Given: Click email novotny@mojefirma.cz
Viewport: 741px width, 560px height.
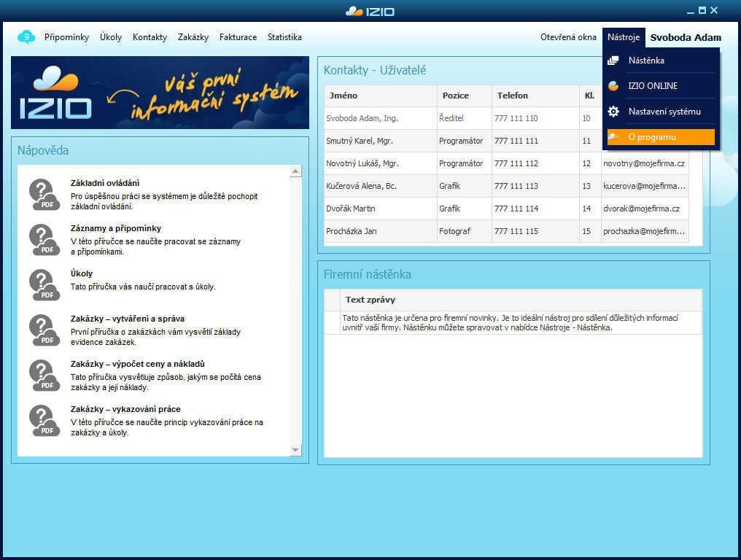Looking at the screenshot, I should [644, 163].
